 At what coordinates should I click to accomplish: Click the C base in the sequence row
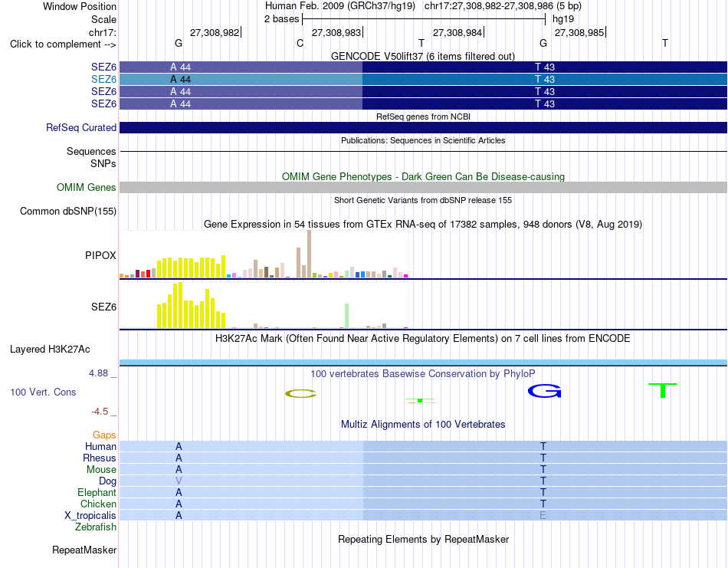[300, 44]
